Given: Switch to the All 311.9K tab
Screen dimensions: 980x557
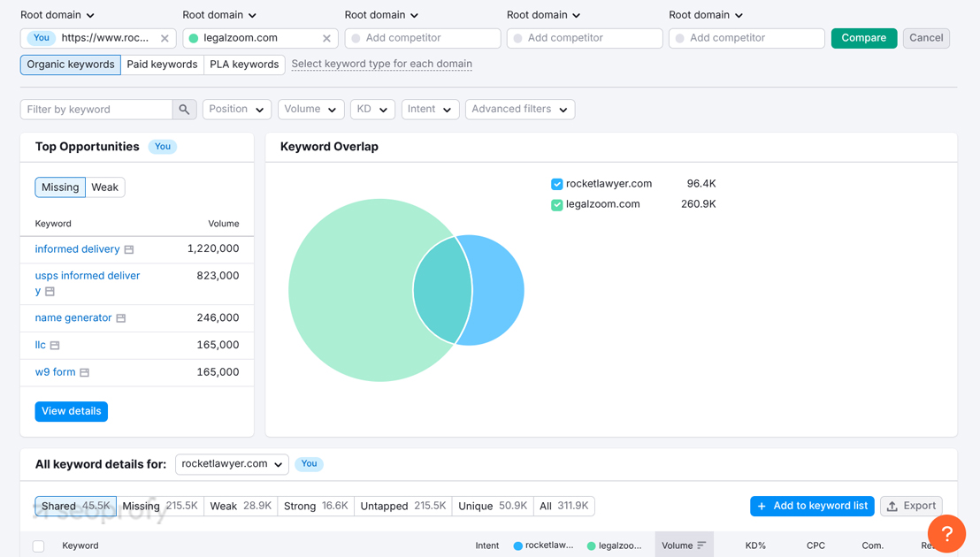Looking at the screenshot, I should pyautogui.click(x=563, y=506).
